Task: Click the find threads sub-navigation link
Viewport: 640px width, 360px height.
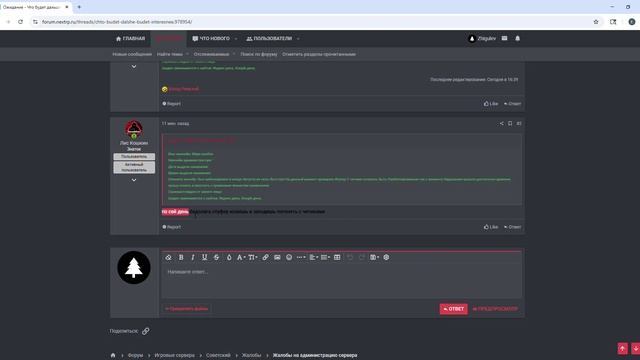Action: 170,54
